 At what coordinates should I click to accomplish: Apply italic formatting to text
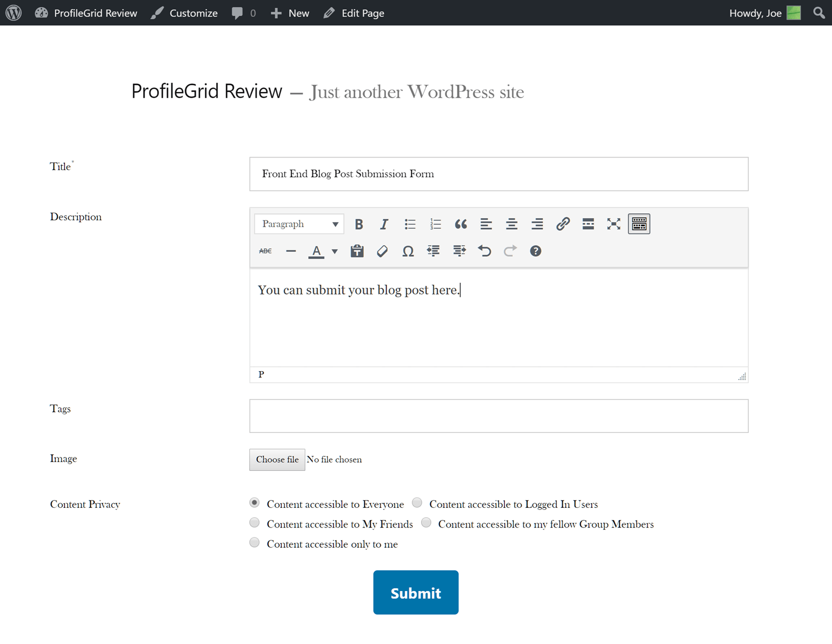[384, 224]
